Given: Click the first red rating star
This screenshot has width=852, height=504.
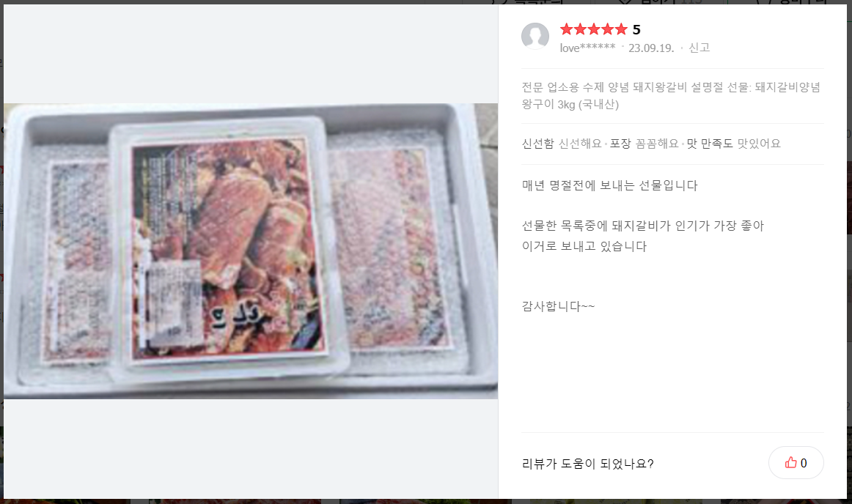Looking at the screenshot, I should coord(566,29).
